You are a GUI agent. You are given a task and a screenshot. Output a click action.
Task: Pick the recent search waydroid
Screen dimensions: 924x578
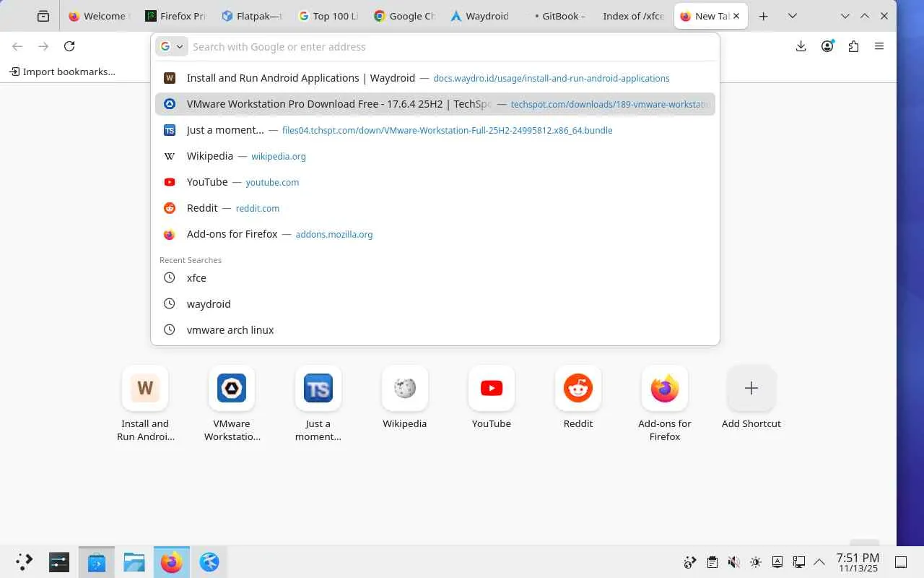pyautogui.click(x=435, y=304)
